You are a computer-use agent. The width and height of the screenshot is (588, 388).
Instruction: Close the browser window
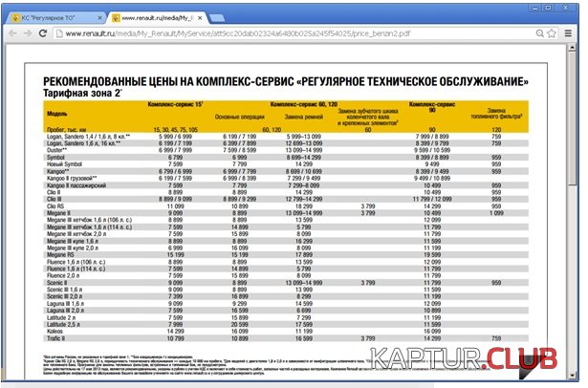pyautogui.click(x=566, y=8)
